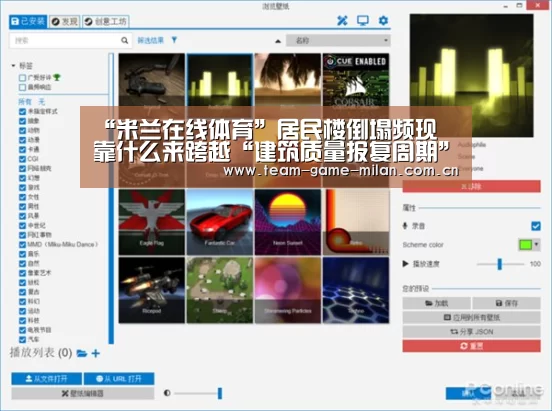
Task: Uncheck the 汽车 tag checkbox
Action: [22, 340]
